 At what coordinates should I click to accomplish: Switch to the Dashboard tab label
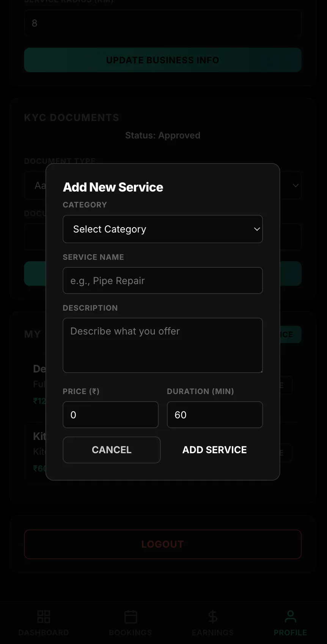pyautogui.click(x=44, y=633)
